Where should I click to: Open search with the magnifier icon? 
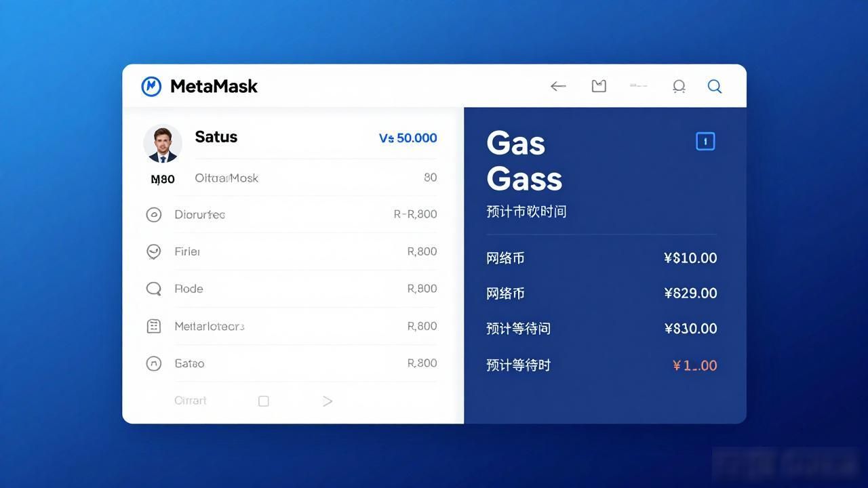715,86
